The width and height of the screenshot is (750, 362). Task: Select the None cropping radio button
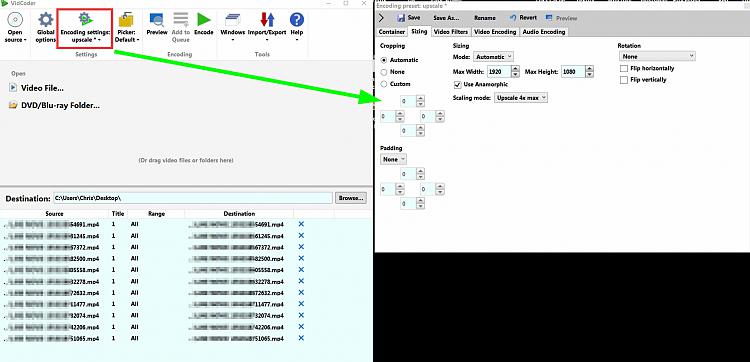pyautogui.click(x=384, y=72)
